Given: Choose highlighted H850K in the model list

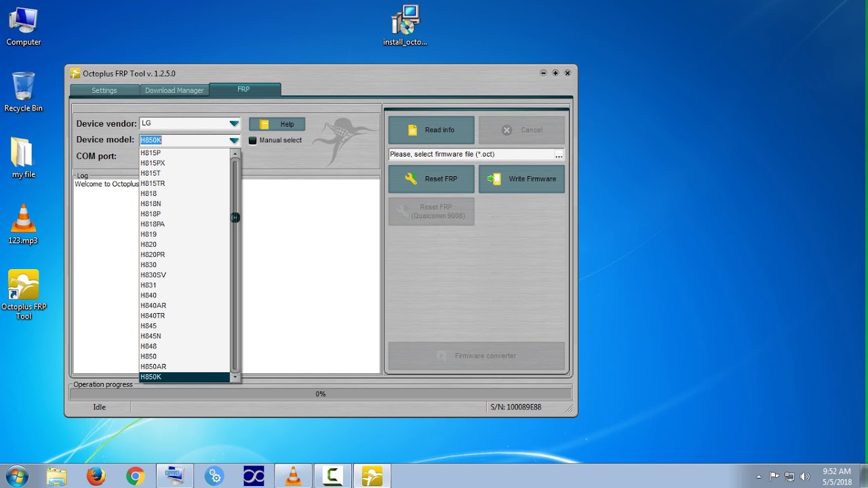Looking at the screenshot, I should pyautogui.click(x=184, y=377).
